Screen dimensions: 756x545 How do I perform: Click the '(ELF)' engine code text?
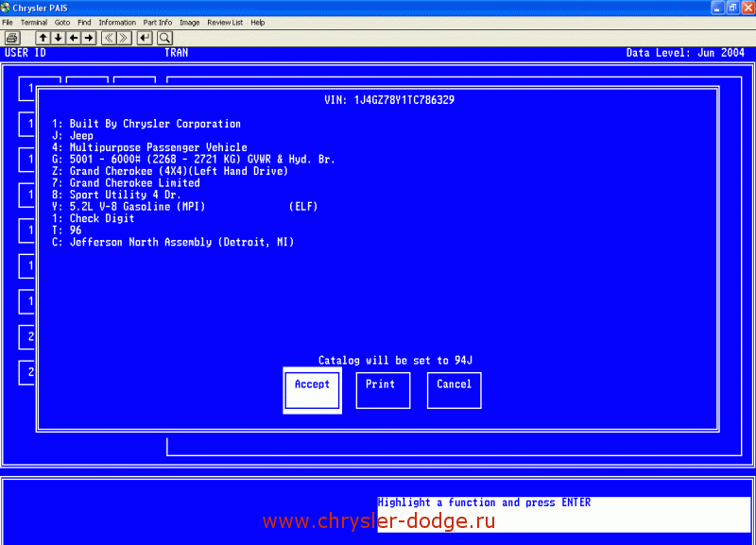(x=303, y=207)
